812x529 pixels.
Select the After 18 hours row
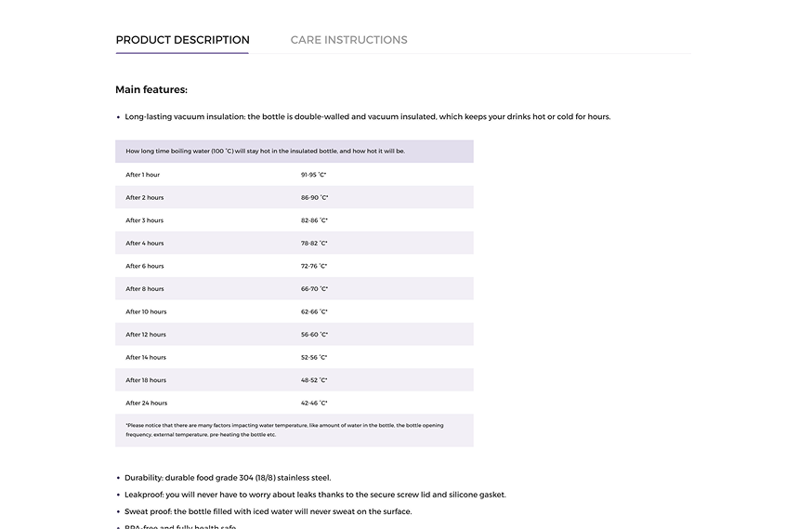(295, 379)
